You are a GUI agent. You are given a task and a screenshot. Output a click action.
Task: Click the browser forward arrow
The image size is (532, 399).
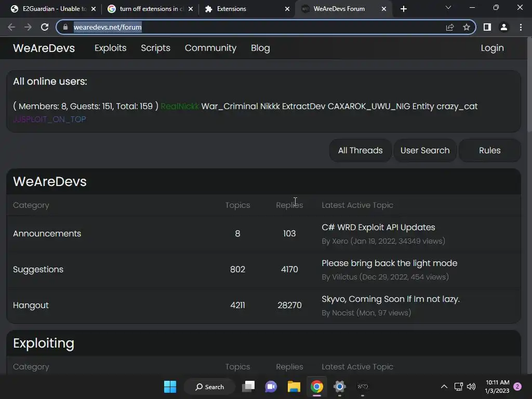[28, 27]
